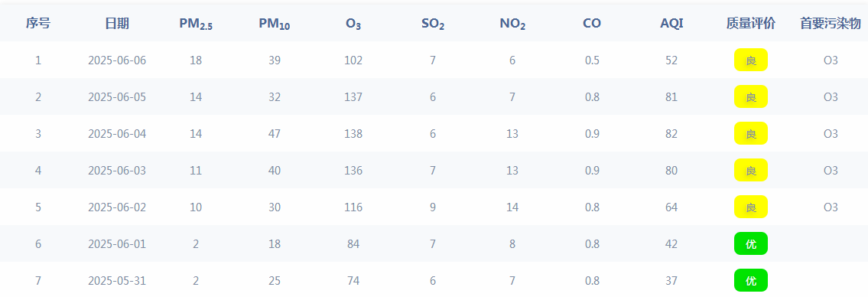Select the CO column header
The height and width of the screenshot is (297, 868).
(592, 23)
